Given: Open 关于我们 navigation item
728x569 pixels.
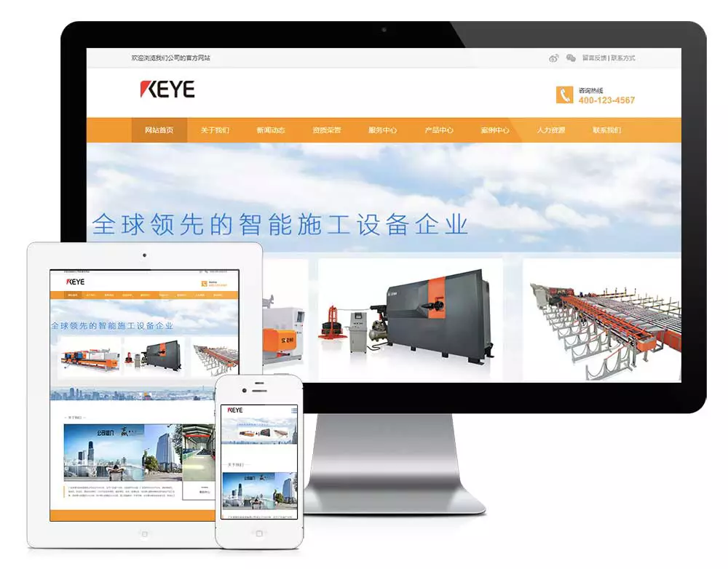Looking at the screenshot, I should pyautogui.click(x=215, y=130).
